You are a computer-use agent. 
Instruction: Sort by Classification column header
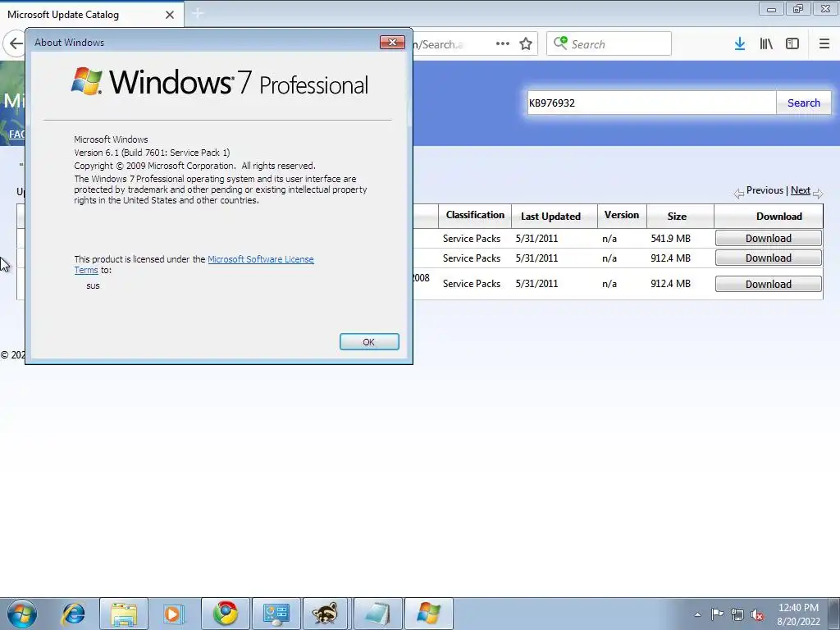(x=475, y=216)
